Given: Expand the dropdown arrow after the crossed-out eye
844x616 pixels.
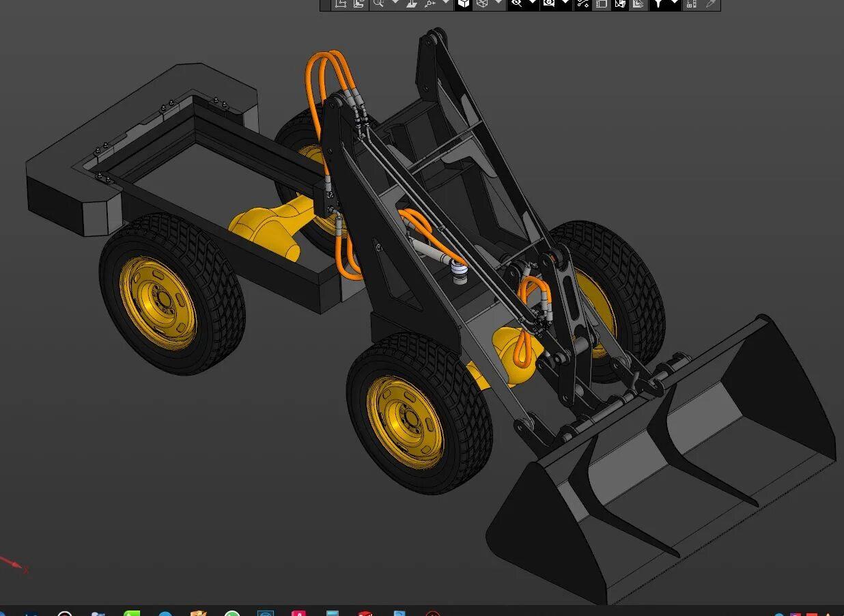Looking at the screenshot, I should click(533, 3).
